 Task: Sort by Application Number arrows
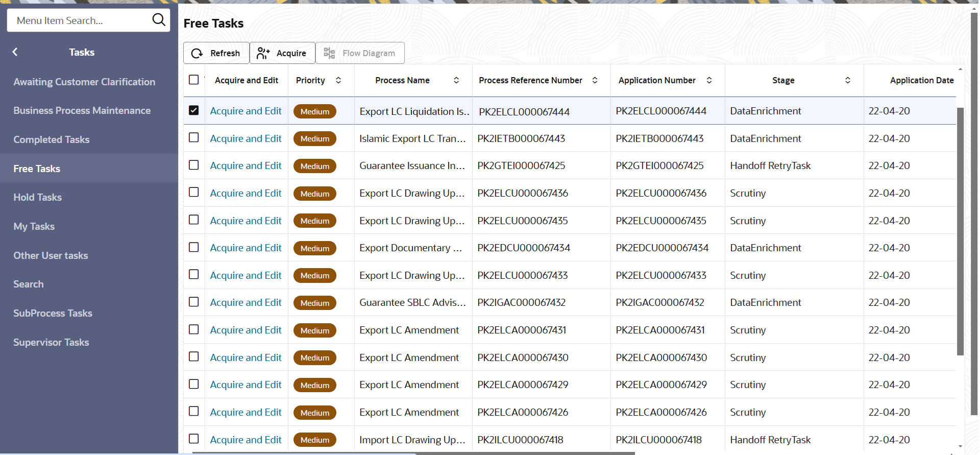point(709,80)
